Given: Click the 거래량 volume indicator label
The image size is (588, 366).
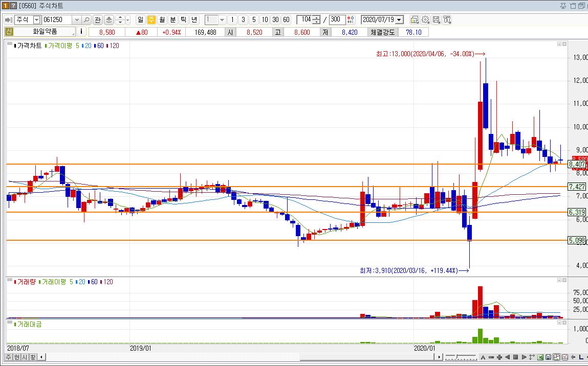Looking at the screenshot, I should 26,282.
